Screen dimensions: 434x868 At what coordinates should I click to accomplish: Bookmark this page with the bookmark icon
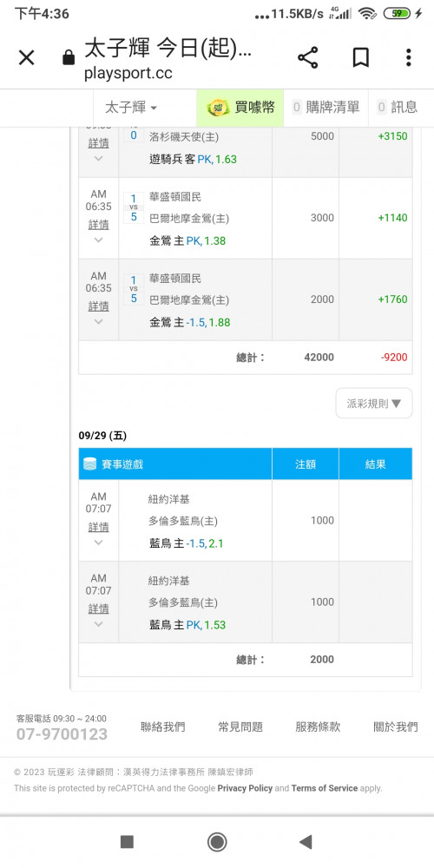point(361,57)
